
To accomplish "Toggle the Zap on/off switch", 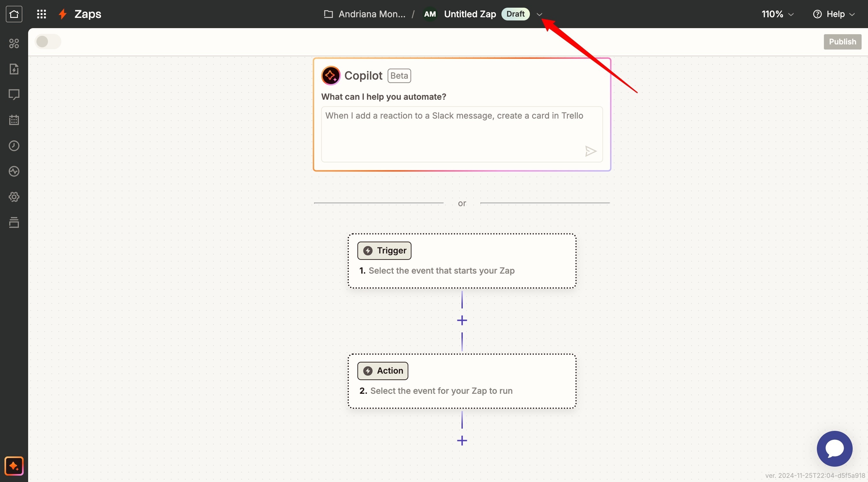I will 48,42.
